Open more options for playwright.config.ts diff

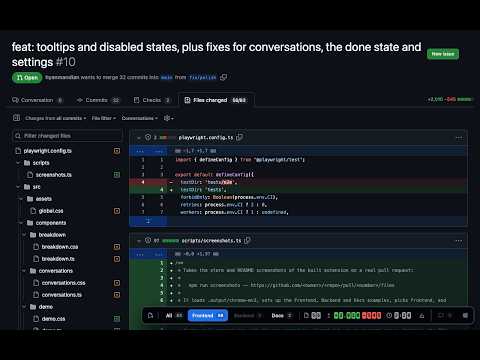(459, 137)
